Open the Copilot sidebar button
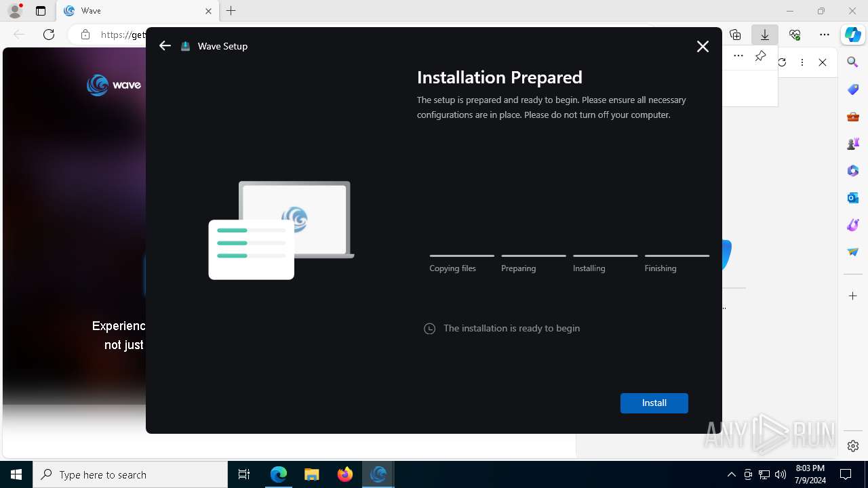Image resolution: width=868 pixels, height=488 pixels. coord(853,35)
